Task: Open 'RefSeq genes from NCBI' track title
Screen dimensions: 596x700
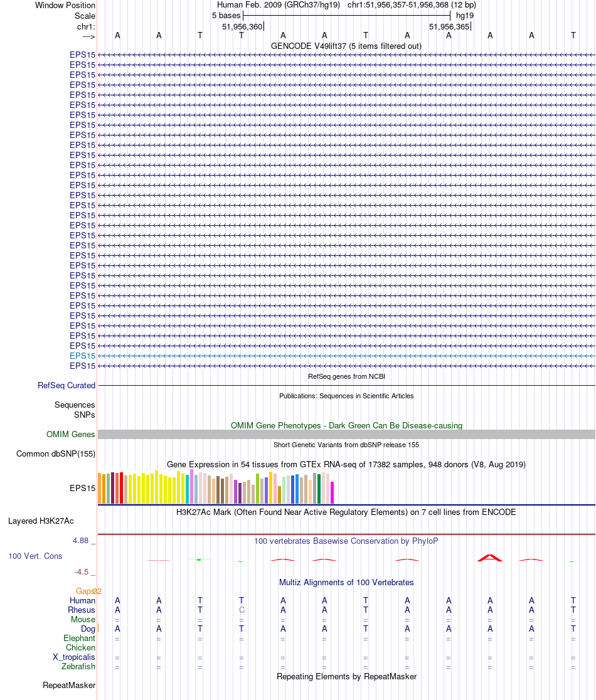Action: point(346,376)
